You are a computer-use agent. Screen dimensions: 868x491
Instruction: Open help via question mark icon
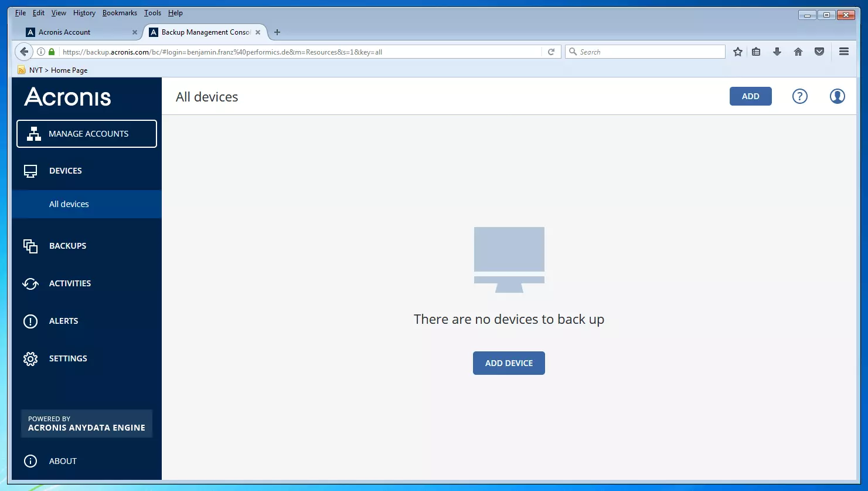799,96
